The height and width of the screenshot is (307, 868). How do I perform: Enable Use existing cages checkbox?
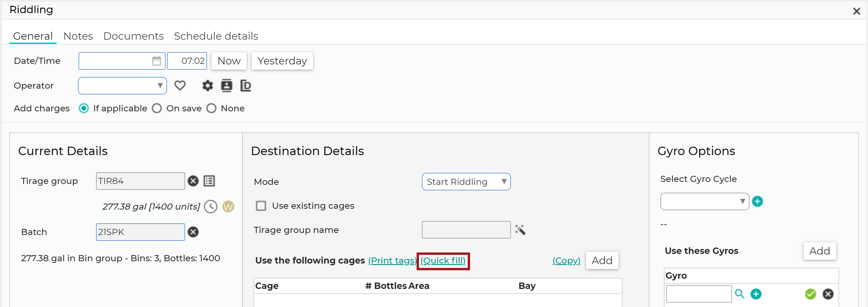pos(261,206)
